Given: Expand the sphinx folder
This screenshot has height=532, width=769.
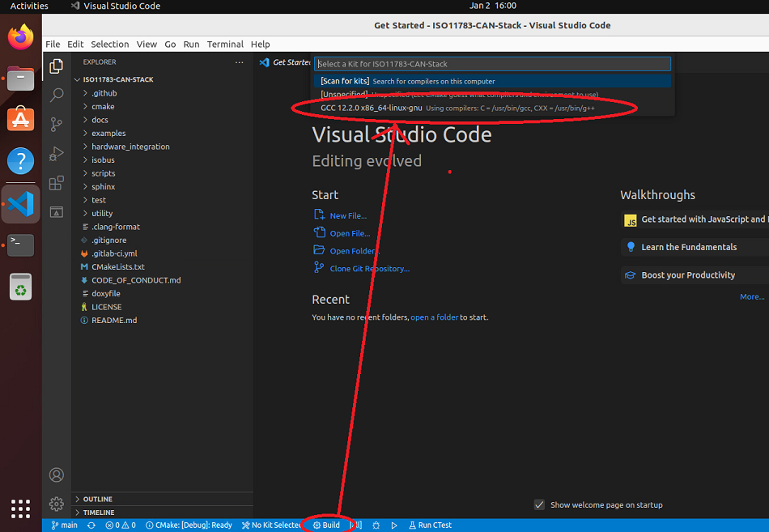Looking at the screenshot, I should [104, 186].
